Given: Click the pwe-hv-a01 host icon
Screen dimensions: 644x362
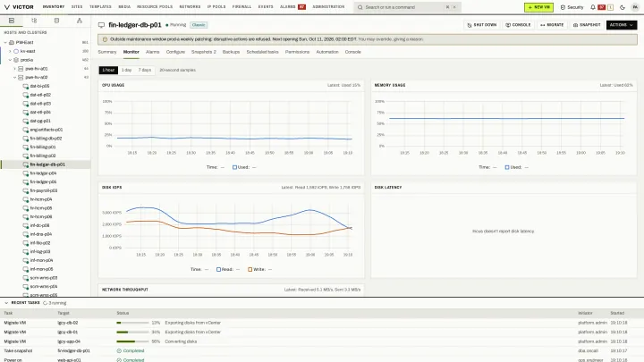Looking at the screenshot, I should pos(21,69).
